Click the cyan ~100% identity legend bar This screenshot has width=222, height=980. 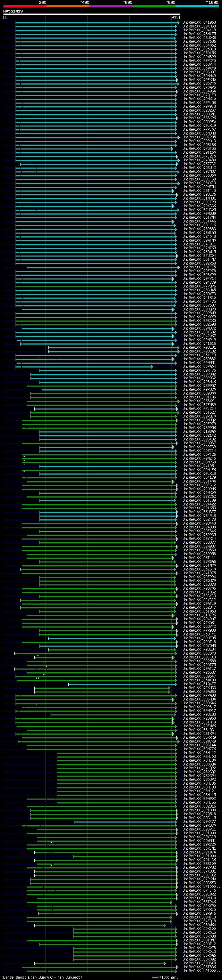point(197,6)
